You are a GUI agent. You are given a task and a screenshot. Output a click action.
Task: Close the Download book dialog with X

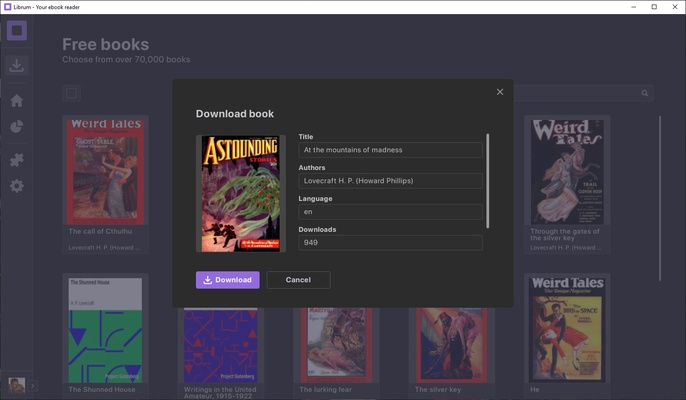pos(500,92)
